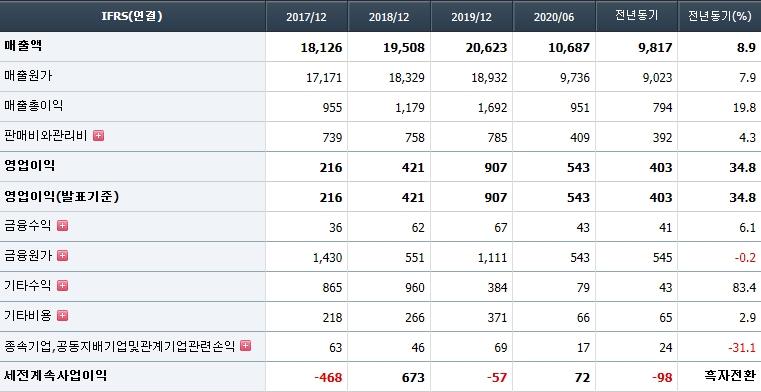Select the 2018/12 column header

[389, 16]
